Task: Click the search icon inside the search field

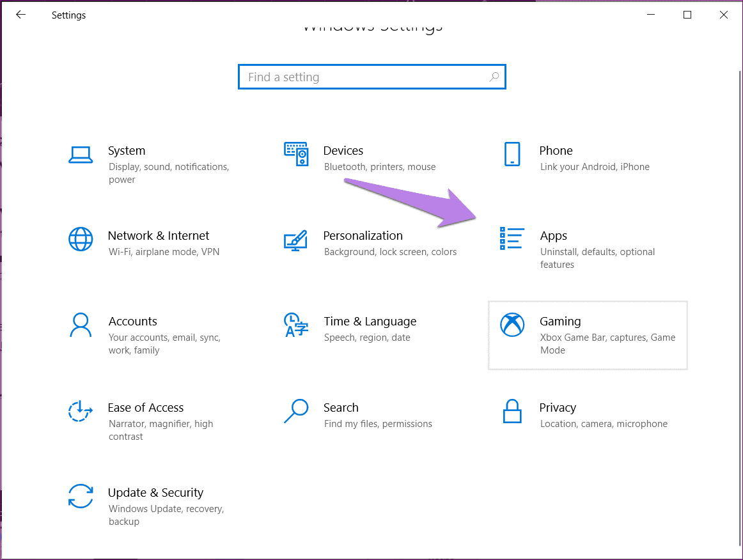Action: 494,76
